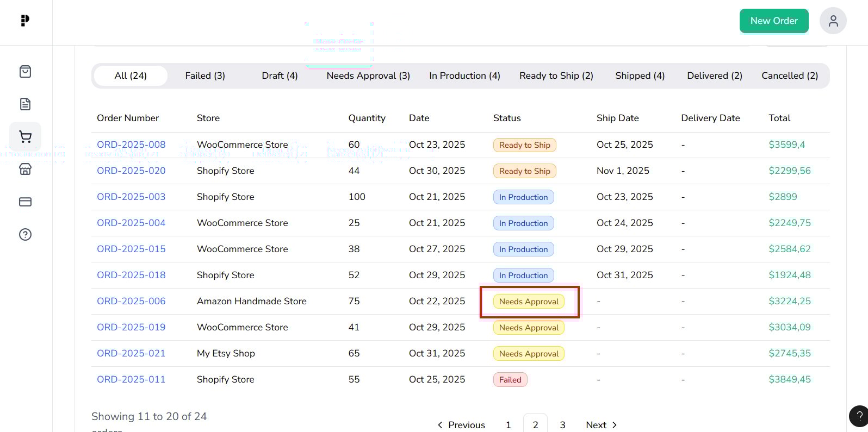
Task: Switch to the Failed (3) tab
Action: pyautogui.click(x=205, y=76)
